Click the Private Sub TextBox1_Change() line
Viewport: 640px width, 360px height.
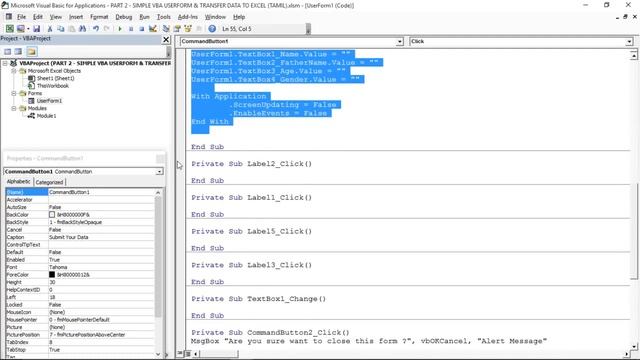point(258,299)
